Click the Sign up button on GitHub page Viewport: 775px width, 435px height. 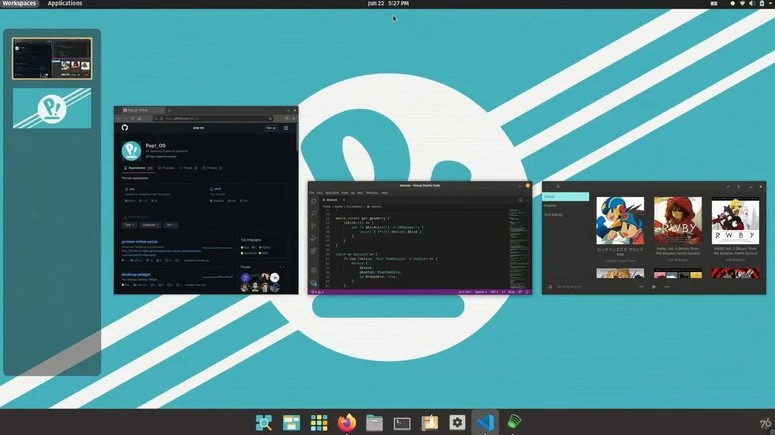click(x=270, y=128)
